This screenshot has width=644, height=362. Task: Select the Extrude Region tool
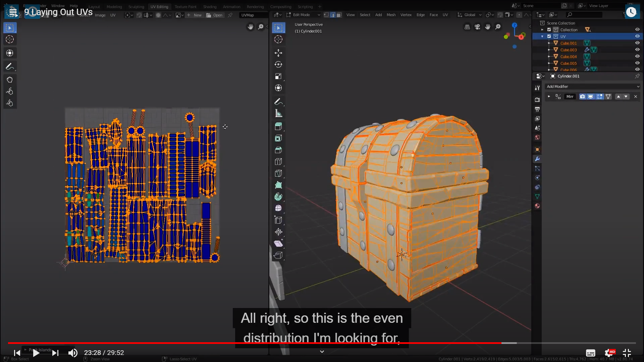click(278, 127)
